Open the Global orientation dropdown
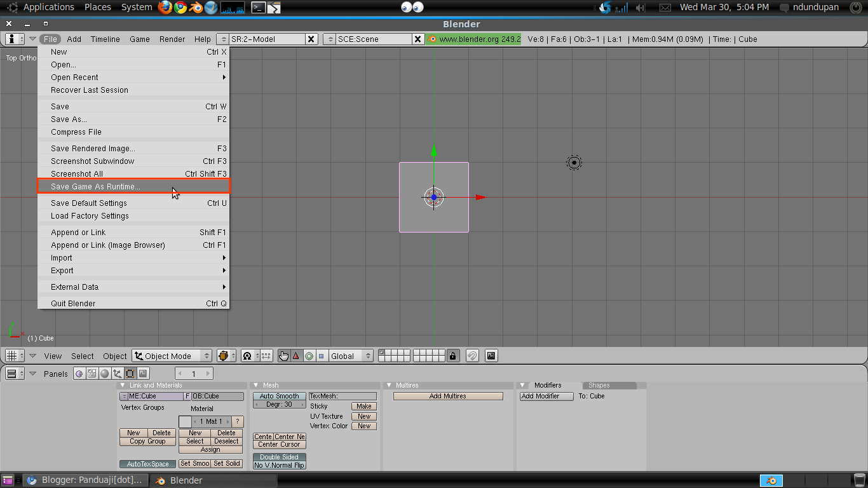 click(351, 356)
